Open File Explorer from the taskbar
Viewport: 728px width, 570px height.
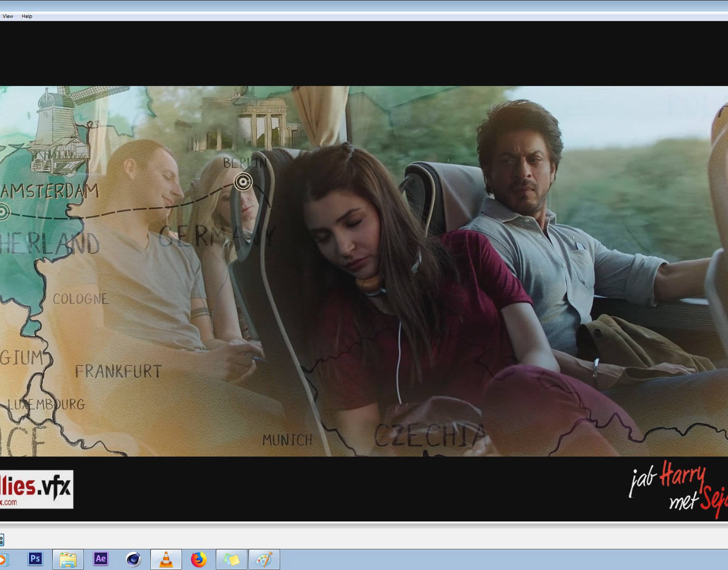[68, 559]
